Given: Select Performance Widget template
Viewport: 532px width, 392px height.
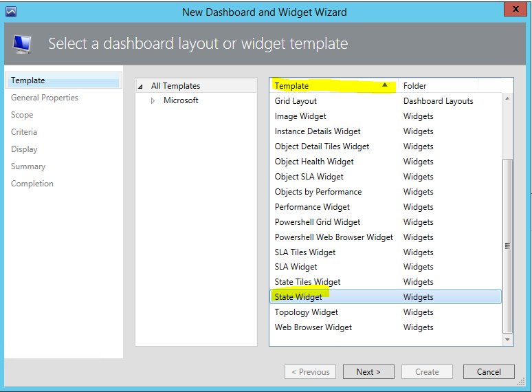Looking at the screenshot, I should [x=386, y=207].
